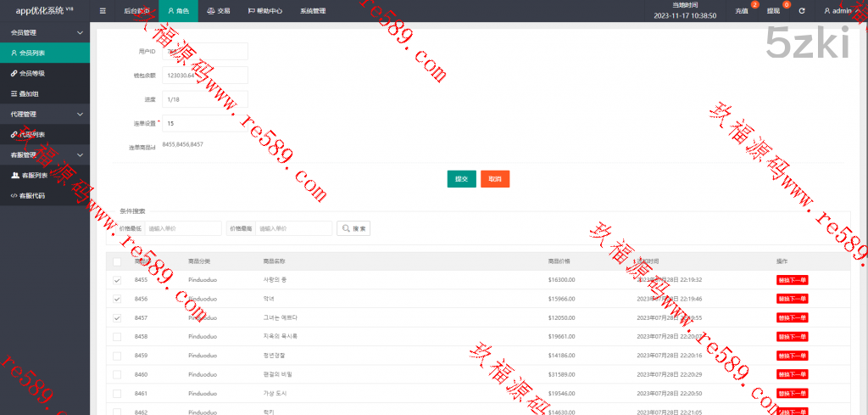The width and height of the screenshot is (868, 415).
Task: Click the refresh icon in the top bar
Action: click(801, 11)
